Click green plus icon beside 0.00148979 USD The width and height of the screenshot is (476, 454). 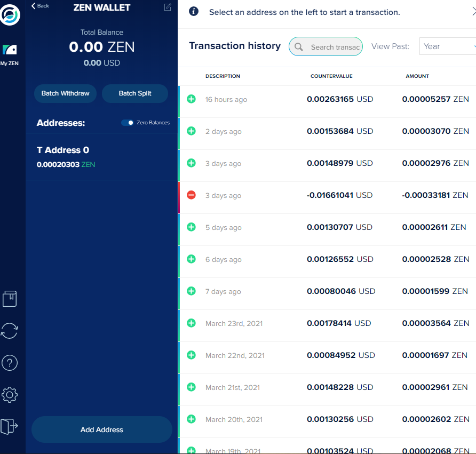(x=191, y=163)
